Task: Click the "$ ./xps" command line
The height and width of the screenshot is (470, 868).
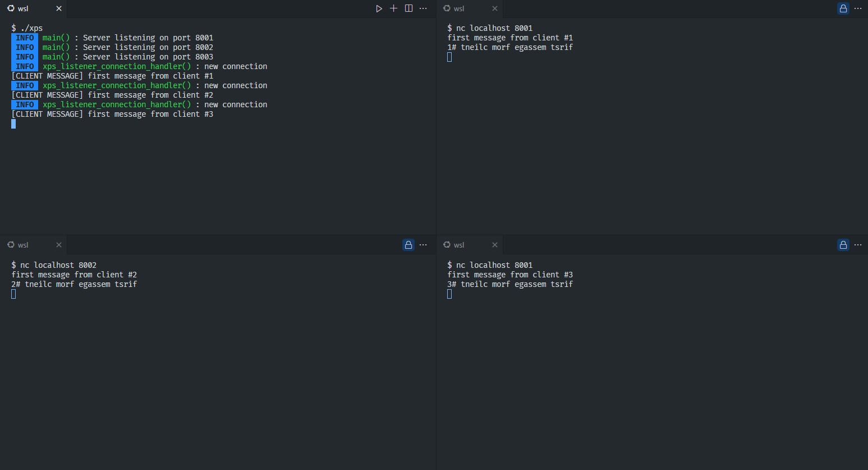Action: point(27,28)
